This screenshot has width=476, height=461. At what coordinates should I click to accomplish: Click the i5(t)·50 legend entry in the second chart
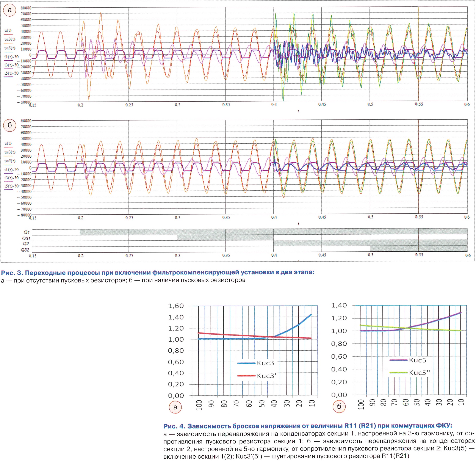[x=11, y=186]
